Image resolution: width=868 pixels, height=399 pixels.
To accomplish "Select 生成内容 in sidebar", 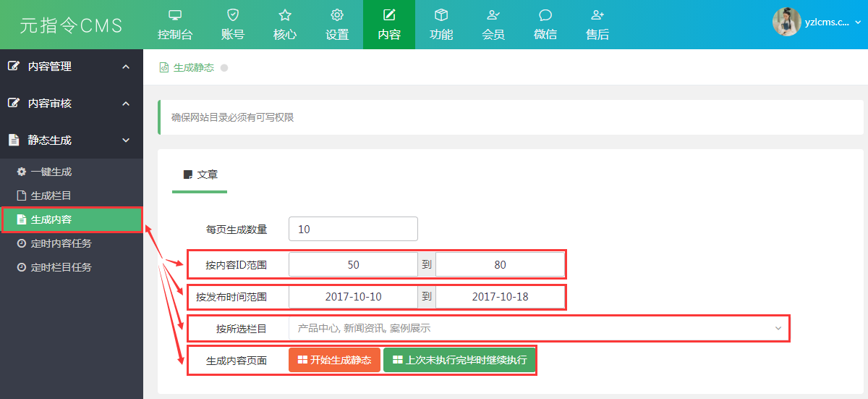I will (x=72, y=219).
